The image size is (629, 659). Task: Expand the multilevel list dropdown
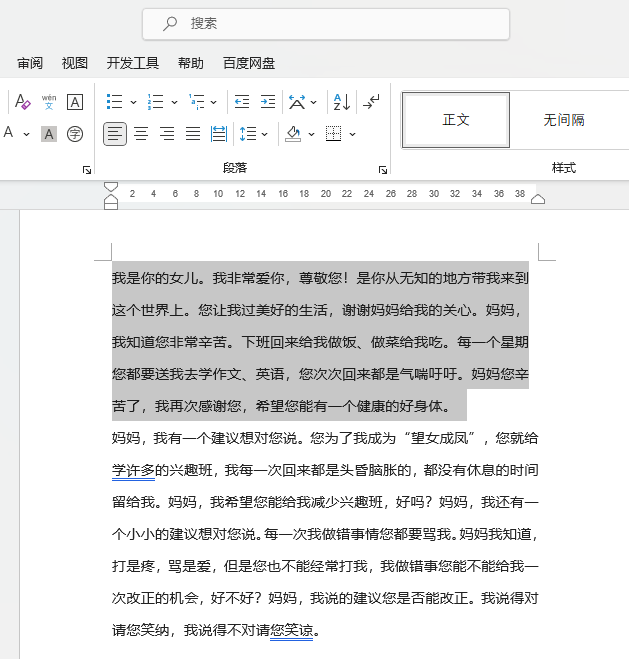coord(213,102)
